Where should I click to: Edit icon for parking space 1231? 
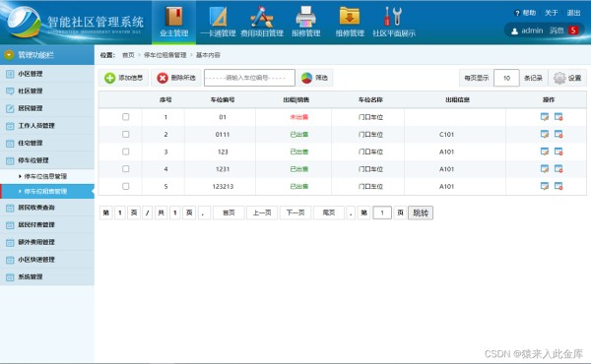point(545,168)
